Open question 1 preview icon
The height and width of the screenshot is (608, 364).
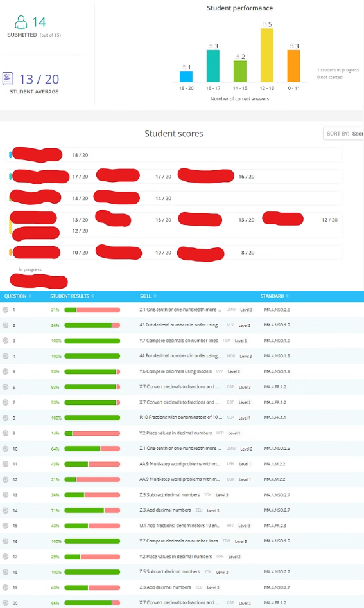coord(5,310)
